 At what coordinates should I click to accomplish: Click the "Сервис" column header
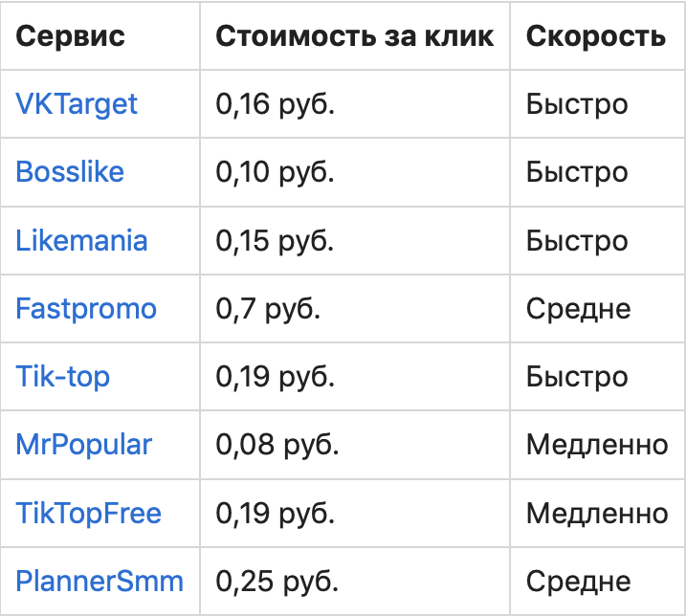71,36
